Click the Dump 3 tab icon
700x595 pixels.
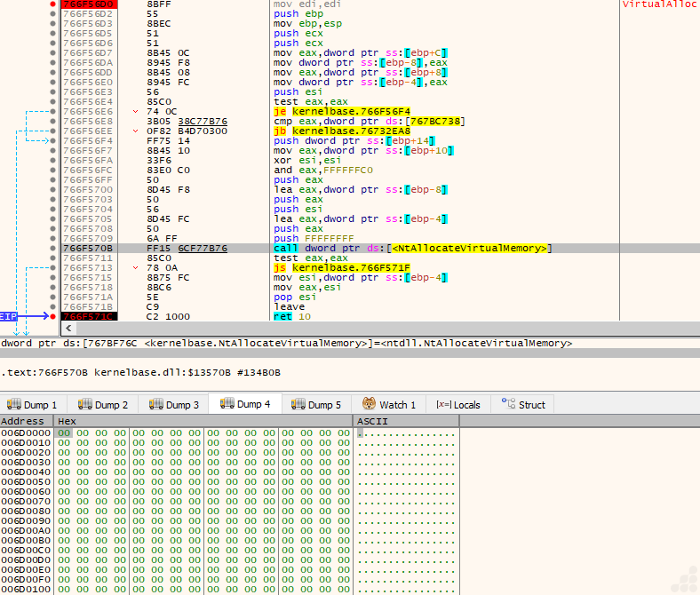tap(155, 405)
